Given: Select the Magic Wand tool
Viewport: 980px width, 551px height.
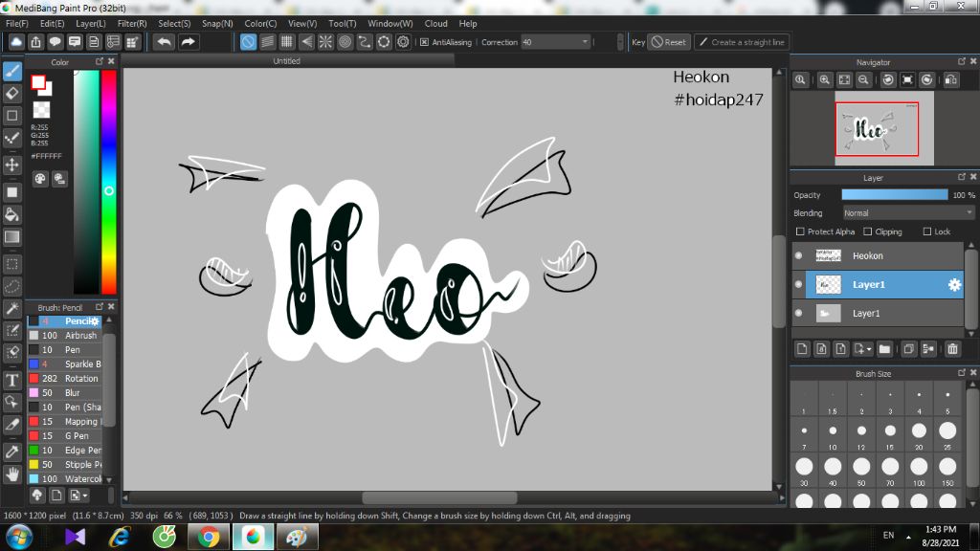Looking at the screenshot, I should click(x=11, y=309).
